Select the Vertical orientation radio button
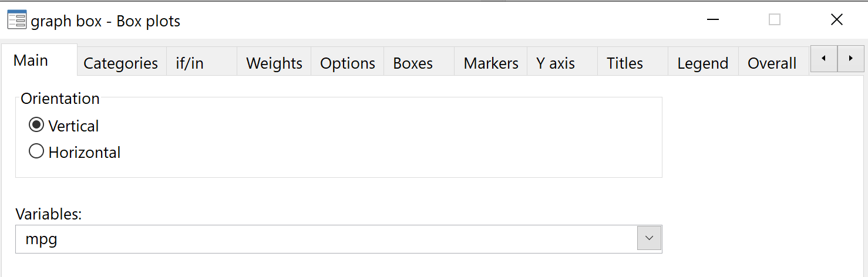Screen dimensions: 868x277 [x=36, y=125]
